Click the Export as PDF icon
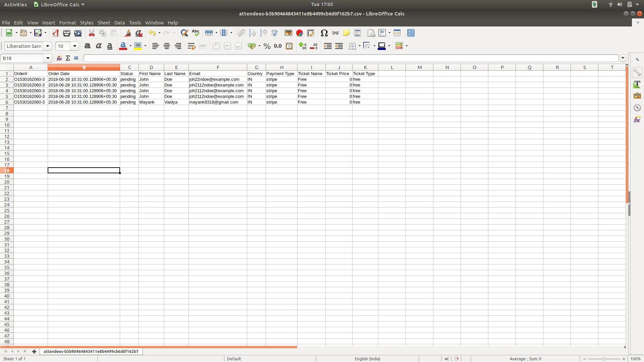 [x=56, y=33]
